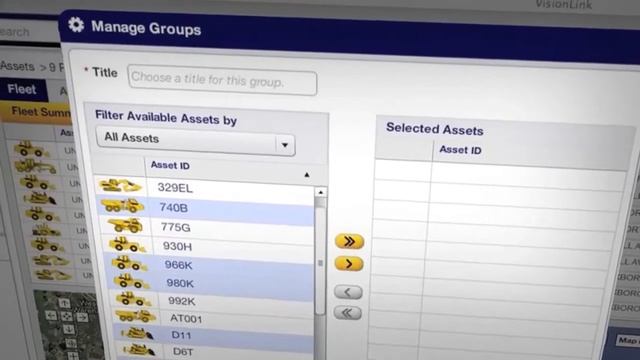This screenshot has width=640, height=360.
Task: Click the map center pan control in background window
Action: [66, 316]
